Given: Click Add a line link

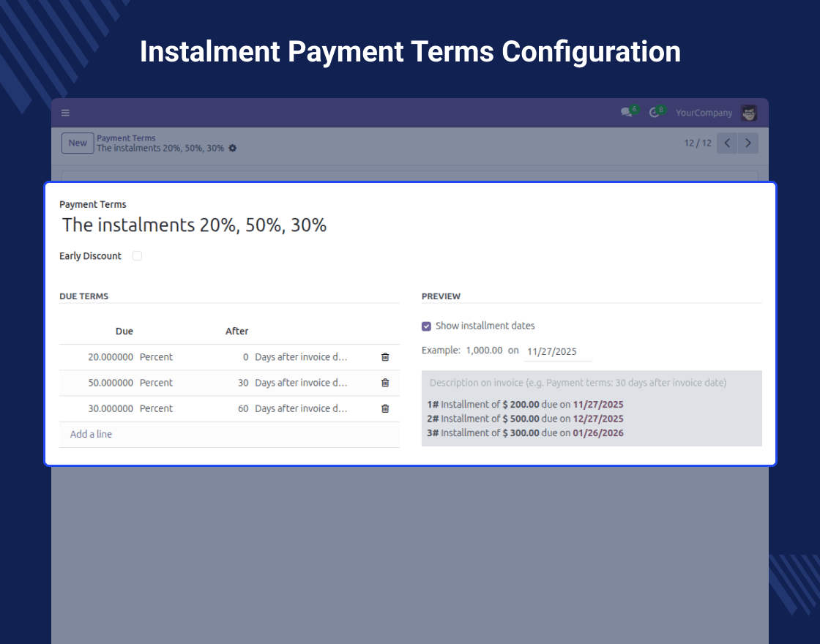Looking at the screenshot, I should (x=91, y=434).
